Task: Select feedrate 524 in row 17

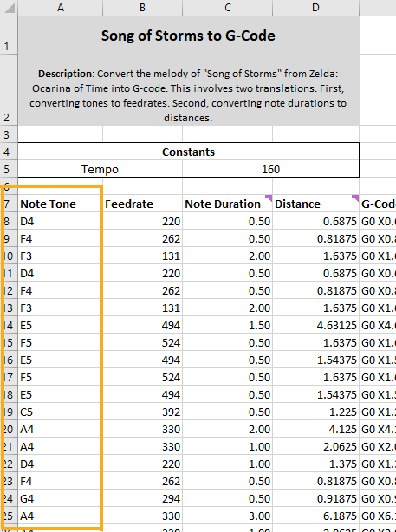Action: point(142,377)
